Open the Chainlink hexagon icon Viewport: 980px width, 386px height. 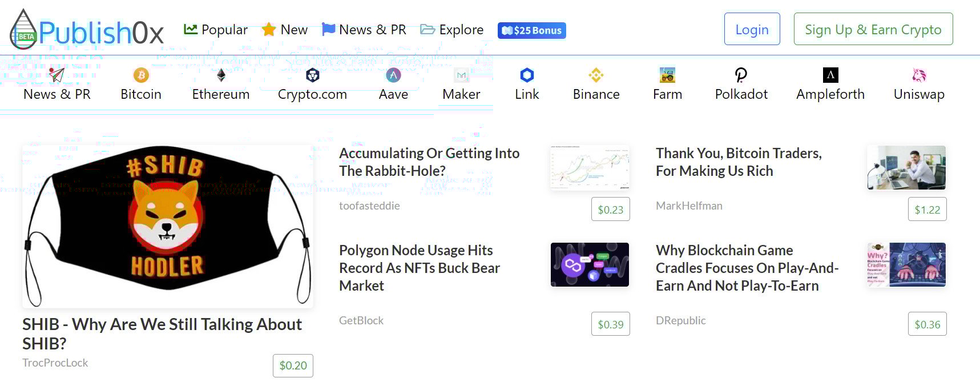click(x=527, y=75)
